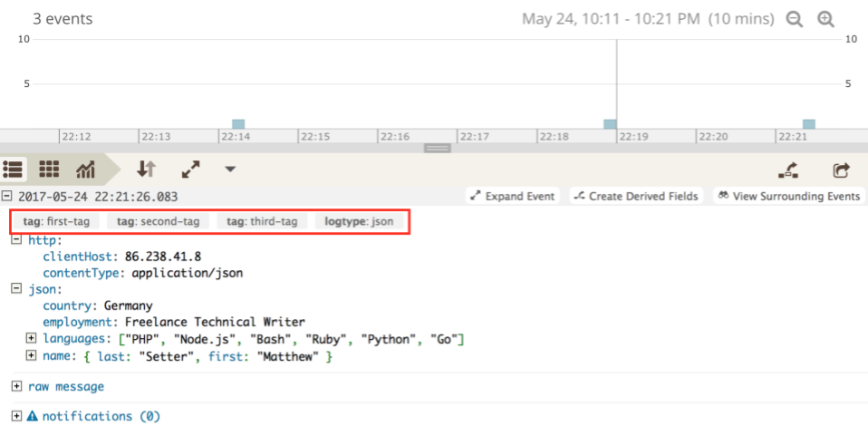Expand the name object

pos(31,355)
